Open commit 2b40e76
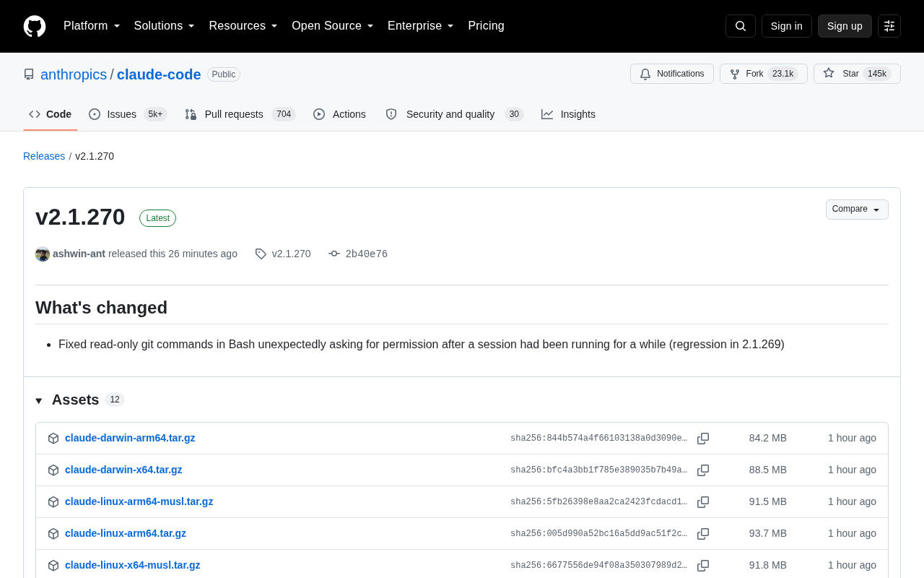 click(x=367, y=254)
